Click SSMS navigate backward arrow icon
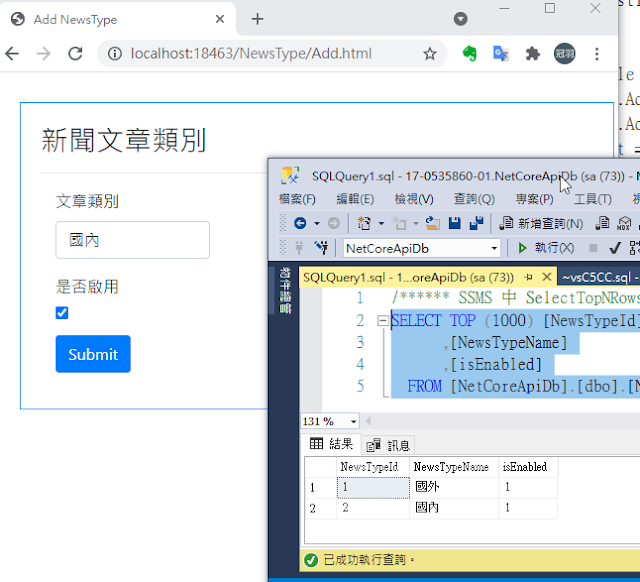Image resolution: width=640 pixels, height=582 pixels. point(300,223)
